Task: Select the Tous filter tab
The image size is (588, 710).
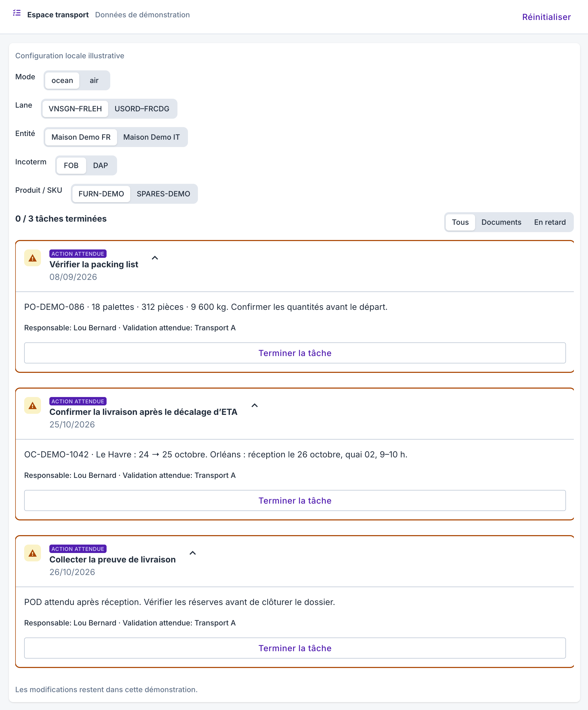Action: pyautogui.click(x=460, y=222)
